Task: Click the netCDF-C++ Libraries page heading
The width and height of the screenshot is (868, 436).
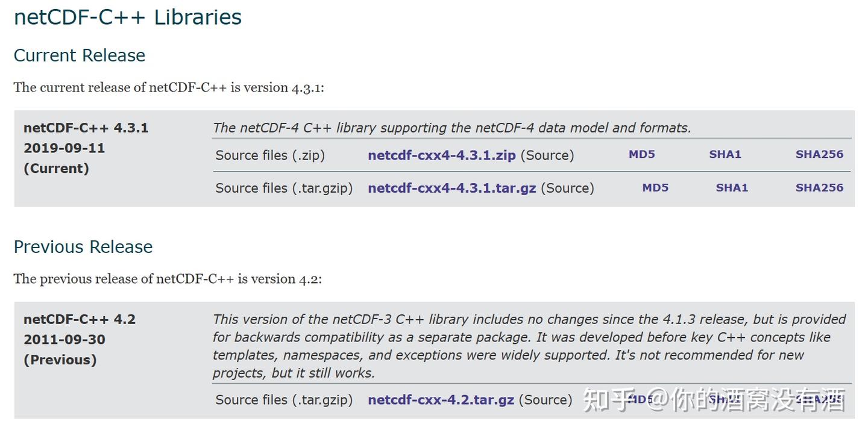Action: (127, 17)
